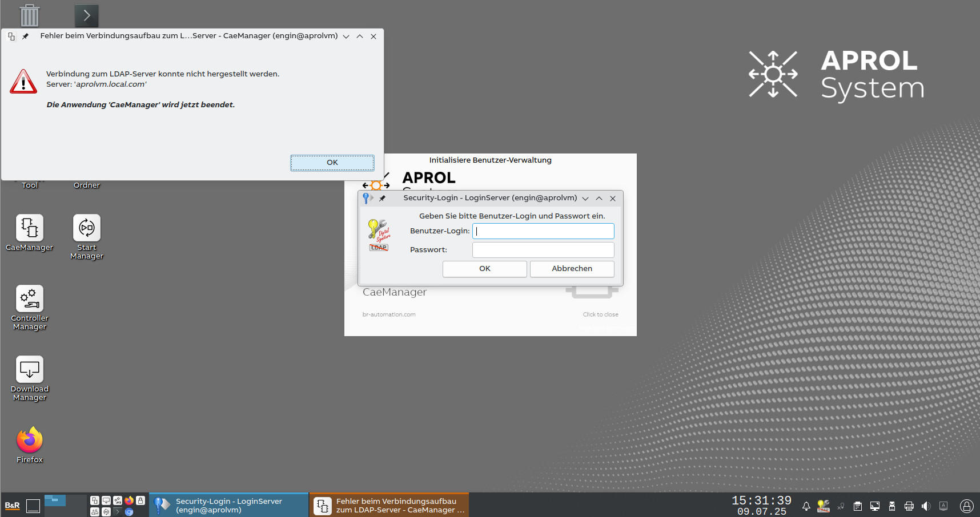Click the warning triangle icon in error dialog
This screenshot has width=980, height=517.
coord(23,82)
